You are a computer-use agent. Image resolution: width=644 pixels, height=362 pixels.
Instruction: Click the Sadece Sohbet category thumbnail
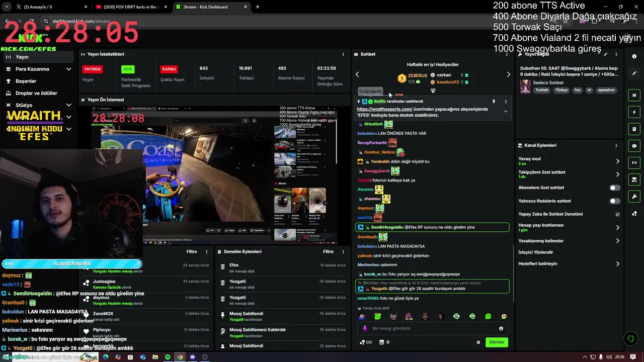point(525,86)
